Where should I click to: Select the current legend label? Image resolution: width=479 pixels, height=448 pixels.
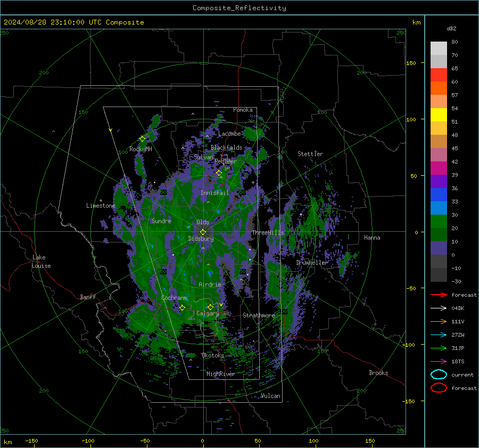click(463, 375)
